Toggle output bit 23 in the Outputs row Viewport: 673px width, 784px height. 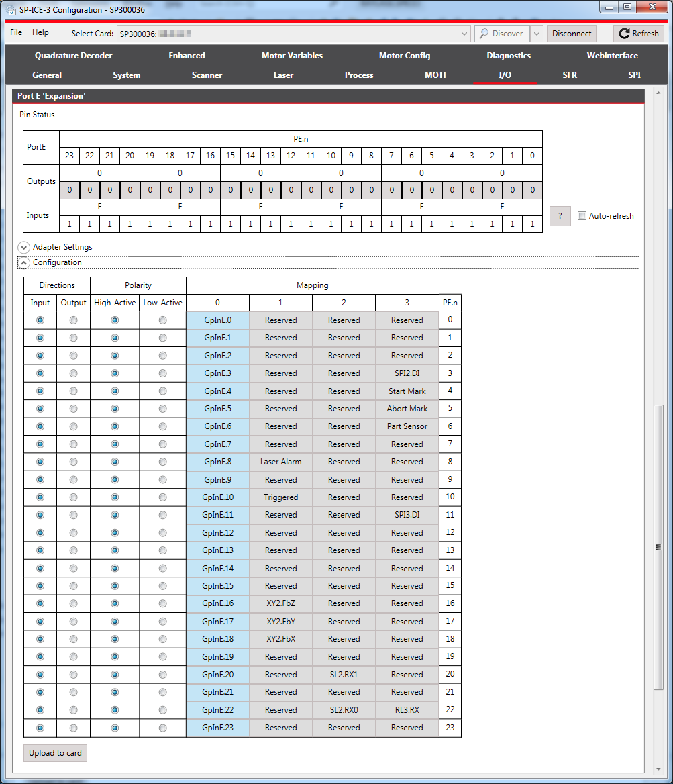(70, 189)
